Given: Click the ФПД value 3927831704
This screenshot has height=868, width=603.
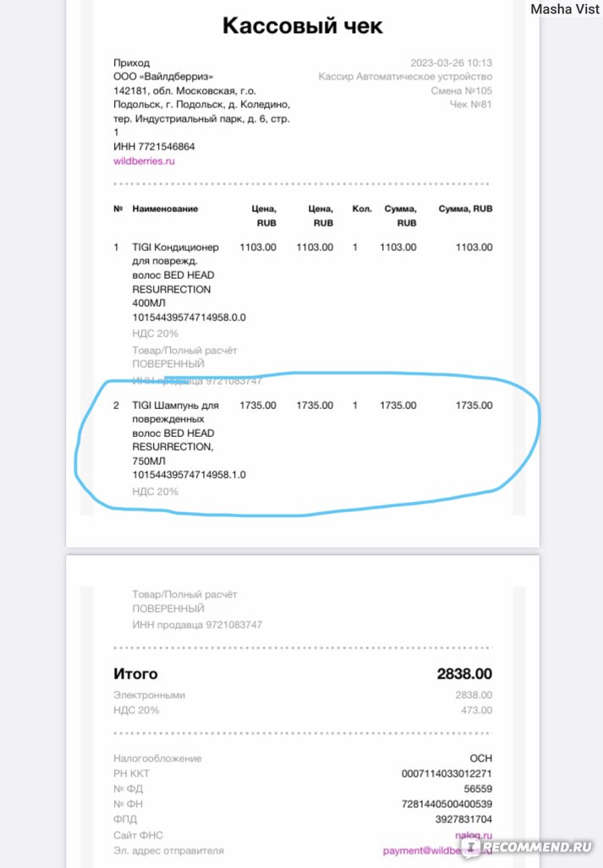Looking at the screenshot, I should (463, 819).
